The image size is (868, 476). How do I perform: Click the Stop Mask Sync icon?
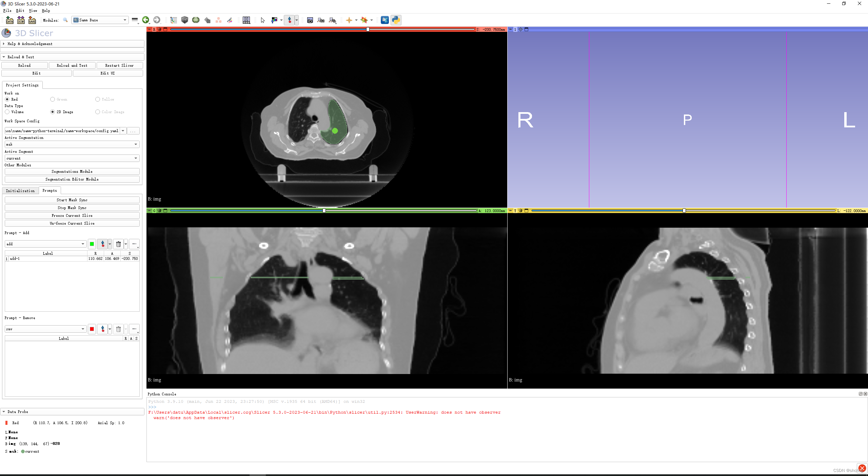click(x=72, y=208)
